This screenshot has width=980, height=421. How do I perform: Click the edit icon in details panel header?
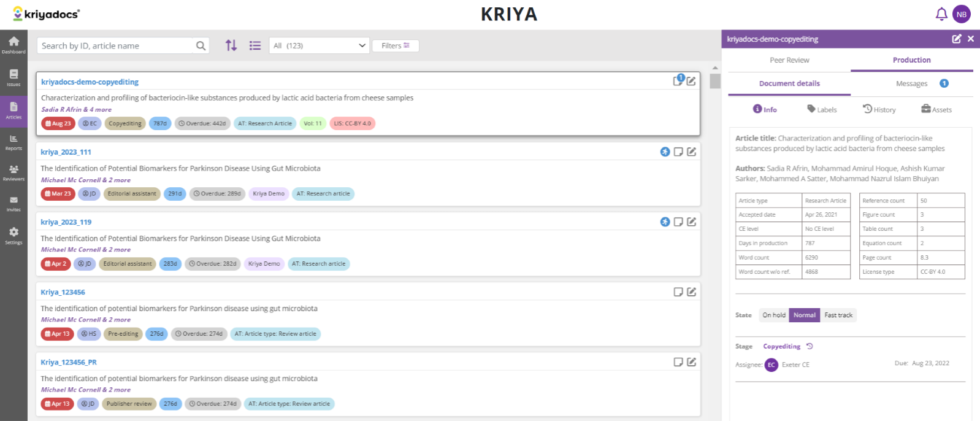(957, 39)
